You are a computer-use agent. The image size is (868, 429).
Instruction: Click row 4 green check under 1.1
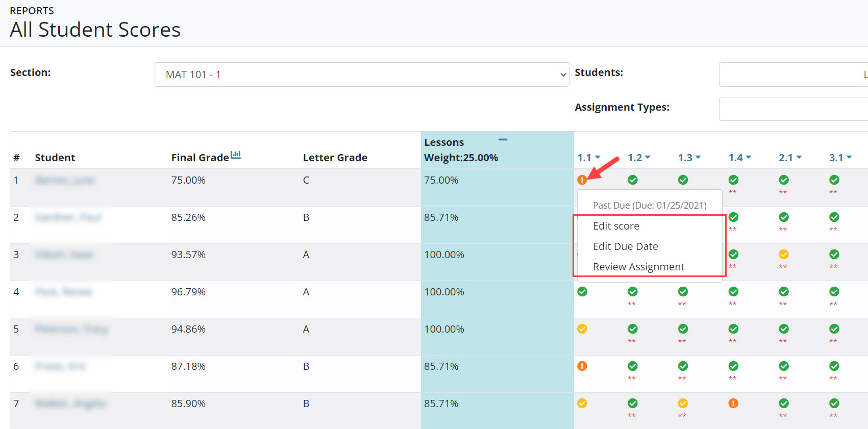click(x=582, y=291)
